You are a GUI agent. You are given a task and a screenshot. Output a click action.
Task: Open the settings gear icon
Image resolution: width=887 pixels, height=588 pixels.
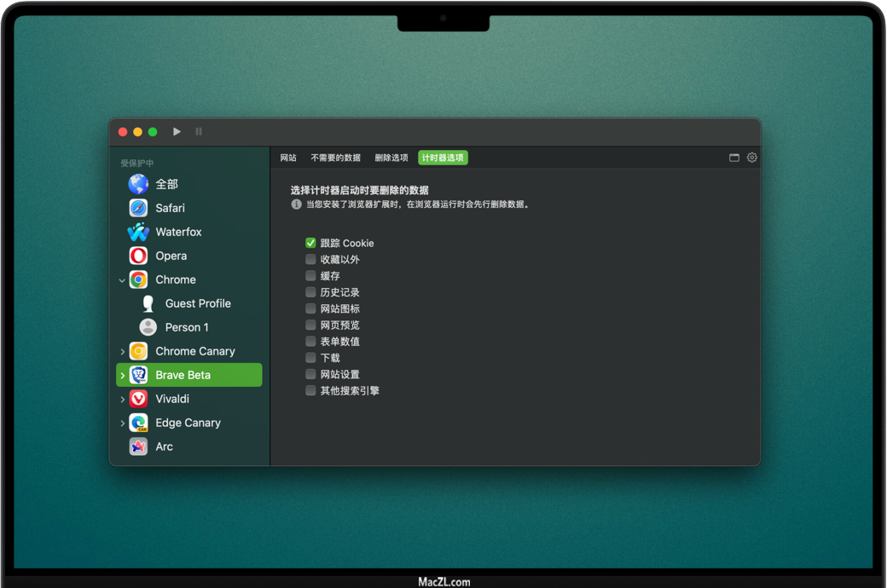point(751,158)
